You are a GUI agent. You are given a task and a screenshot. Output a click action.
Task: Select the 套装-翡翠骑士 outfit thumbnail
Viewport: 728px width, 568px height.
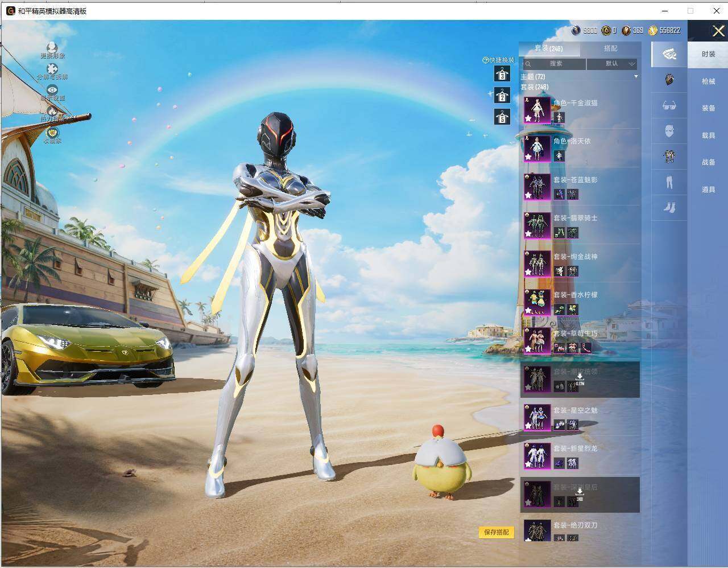pos(537,225)
